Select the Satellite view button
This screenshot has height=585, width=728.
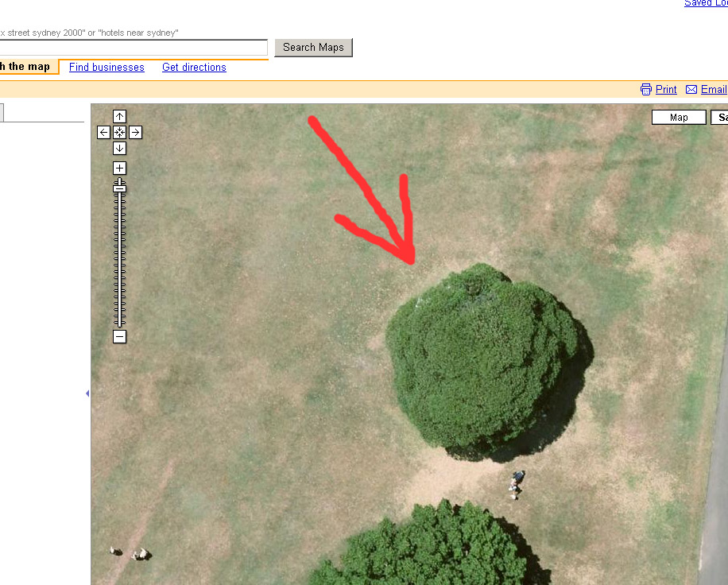pyautogui.click(x=719, y=118)
